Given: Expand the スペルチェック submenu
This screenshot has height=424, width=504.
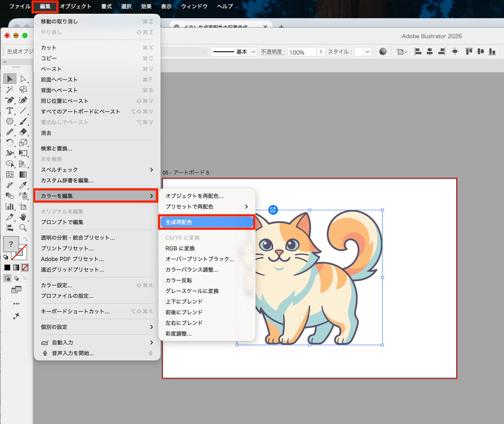Looking at the screenshot, I should pyautogui.click(x=97, y=170).
